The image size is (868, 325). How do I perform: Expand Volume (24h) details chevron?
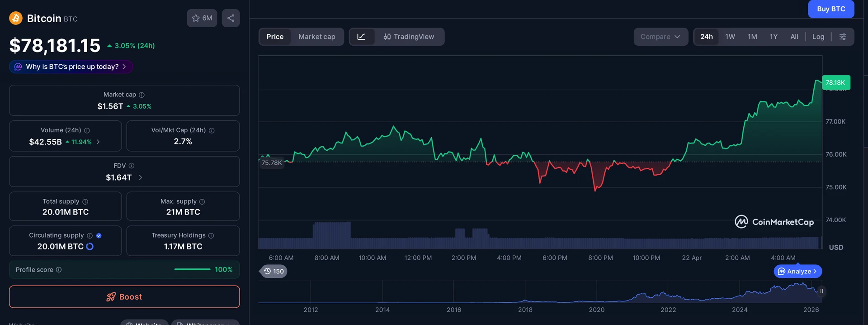(x=98, y=142)
